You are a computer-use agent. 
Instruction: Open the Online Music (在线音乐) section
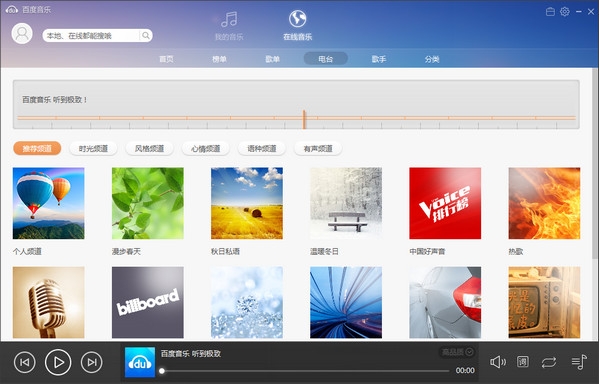tap(298, 26)
